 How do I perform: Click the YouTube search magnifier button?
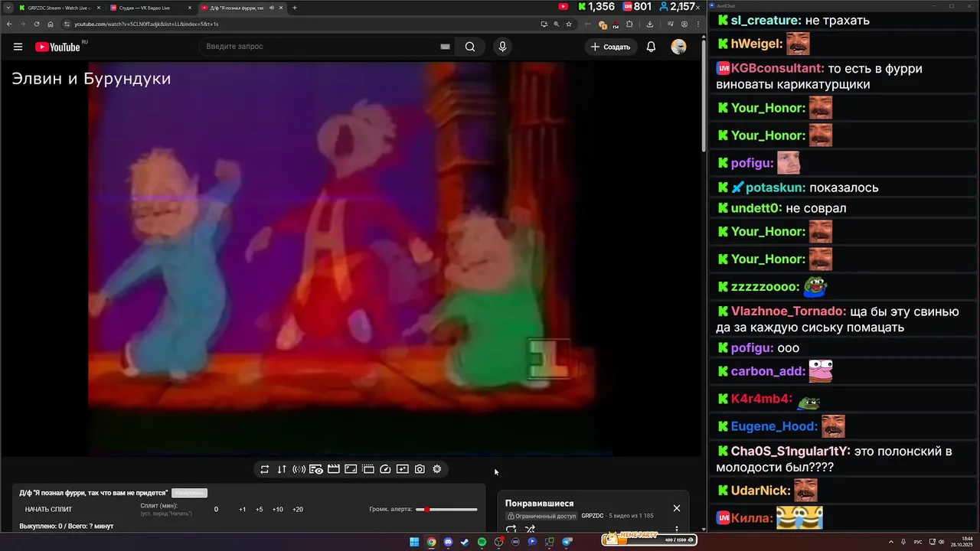click(x=470, y=47)
